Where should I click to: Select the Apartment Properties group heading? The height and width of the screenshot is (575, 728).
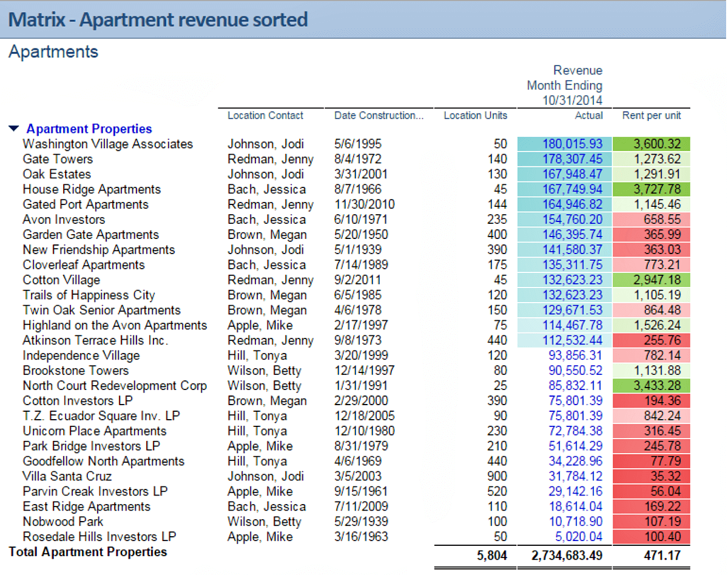point(89,129)
